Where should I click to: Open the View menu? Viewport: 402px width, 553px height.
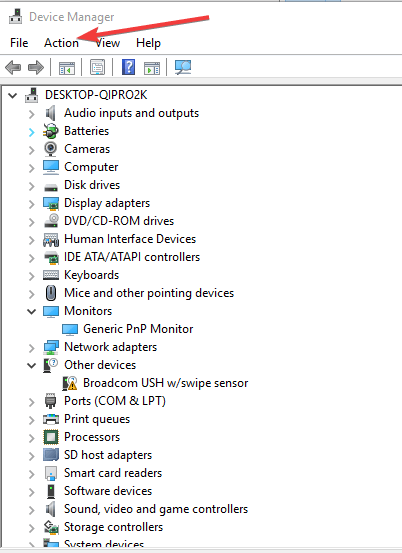108,43
